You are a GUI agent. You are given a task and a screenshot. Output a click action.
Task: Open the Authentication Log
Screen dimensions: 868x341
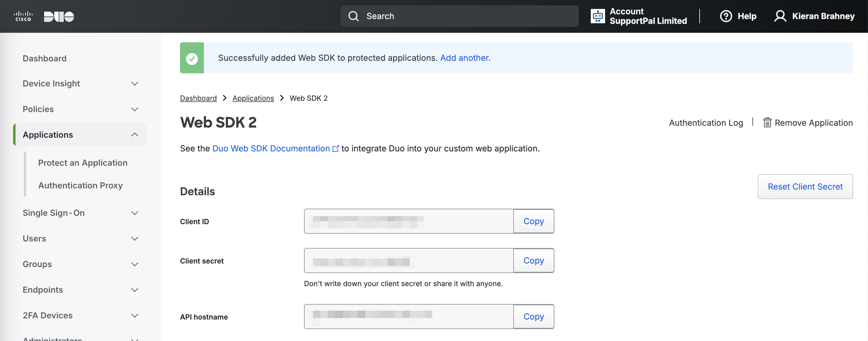pos(706,123)
